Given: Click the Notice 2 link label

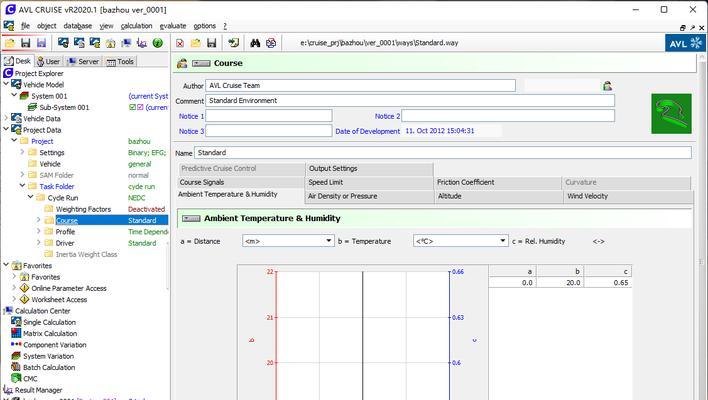Looking at the screenshot, I should 387,116.
